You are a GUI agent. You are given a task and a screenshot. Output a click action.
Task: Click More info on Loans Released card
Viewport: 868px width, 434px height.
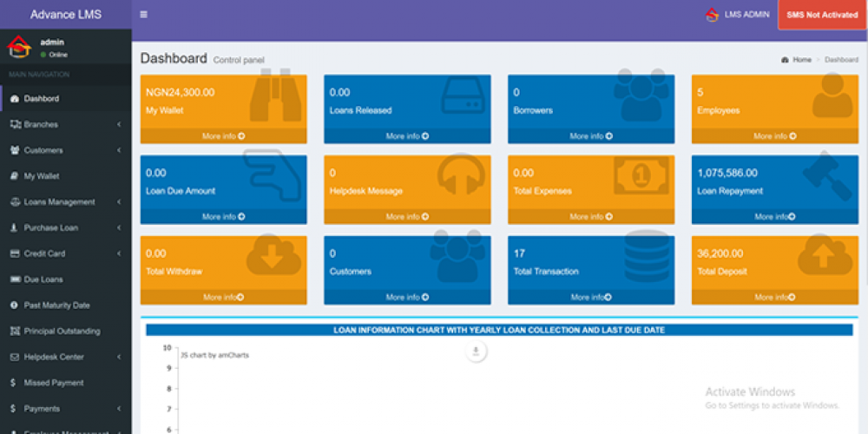click(x=406, y=136)
